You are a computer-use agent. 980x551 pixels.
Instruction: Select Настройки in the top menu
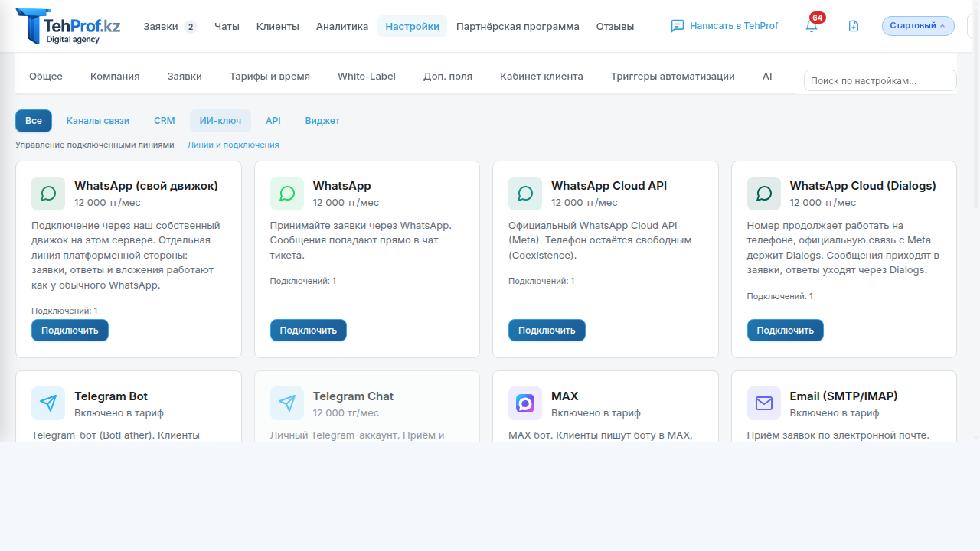click(x=413, y=26)
